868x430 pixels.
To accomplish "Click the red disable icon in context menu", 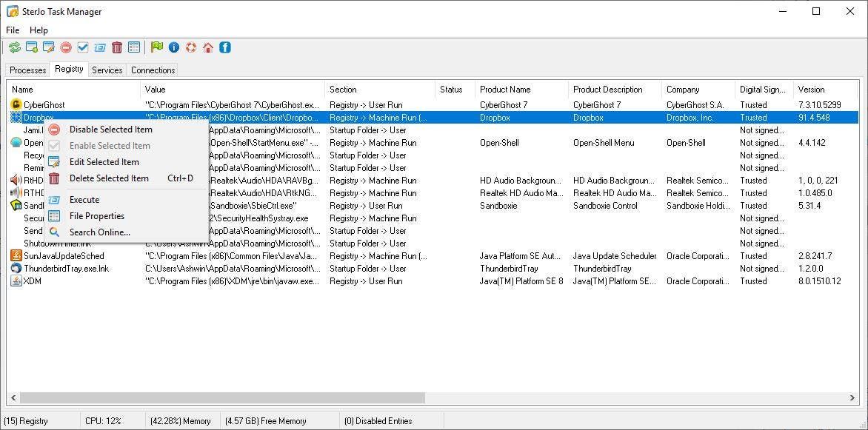I will (x=54, y=130).
